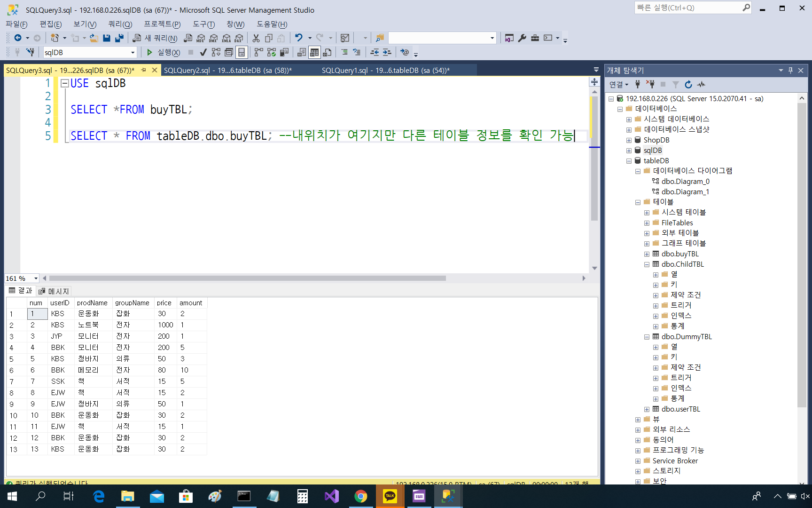Screen dimensions: 812x508
Task: Toggle Results to Text mode
Action: [x=302, y=52]
